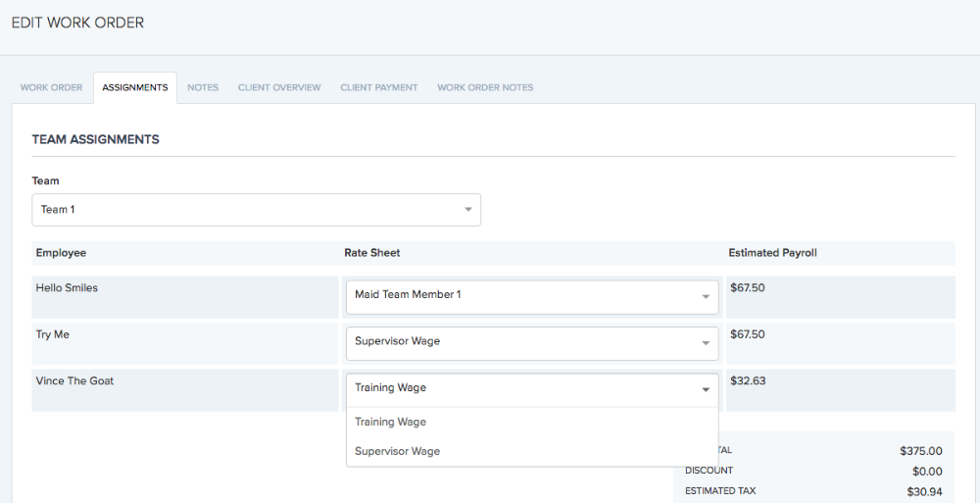Screen dimensions: 980x503
Task: Click the Edit Work Order page title
Action: coord(78,24)
